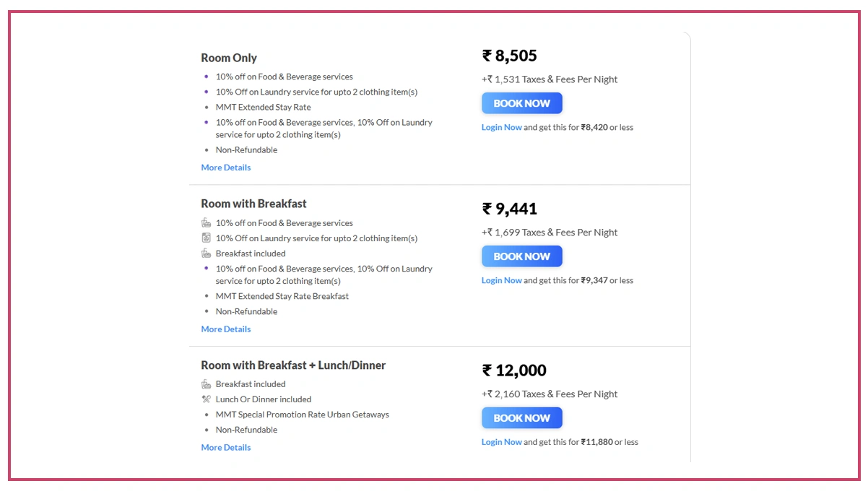Open More Details for Breakfast + Lunch/Dinner plan
Image resolution: width=868 pixels, height=494 pixels.
(x=225, y=447)
